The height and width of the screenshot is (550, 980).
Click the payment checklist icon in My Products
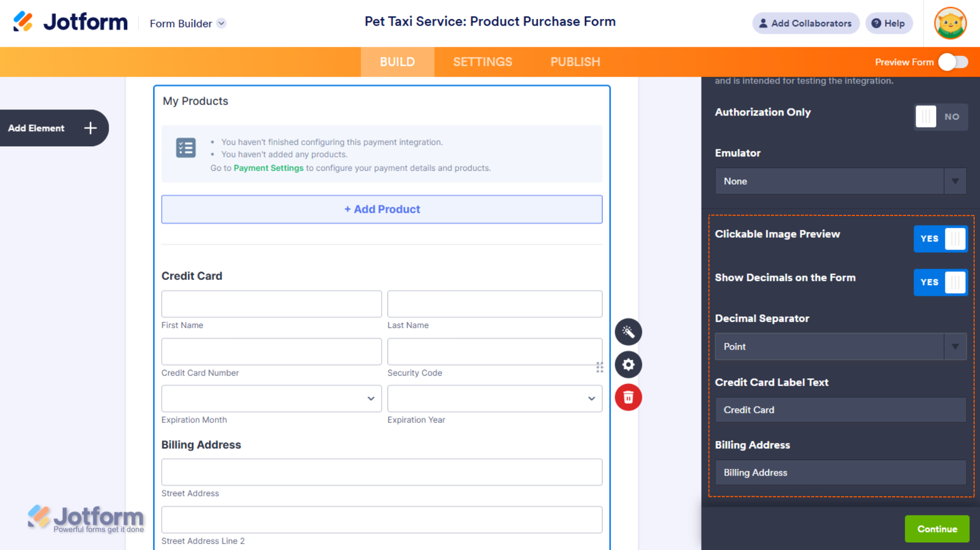point(186,148)
